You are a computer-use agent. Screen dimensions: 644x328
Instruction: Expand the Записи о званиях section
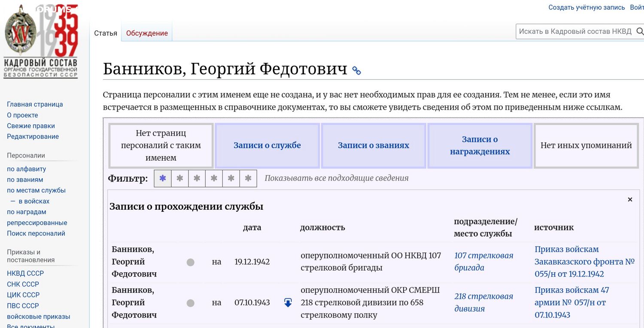click(373, 145)
